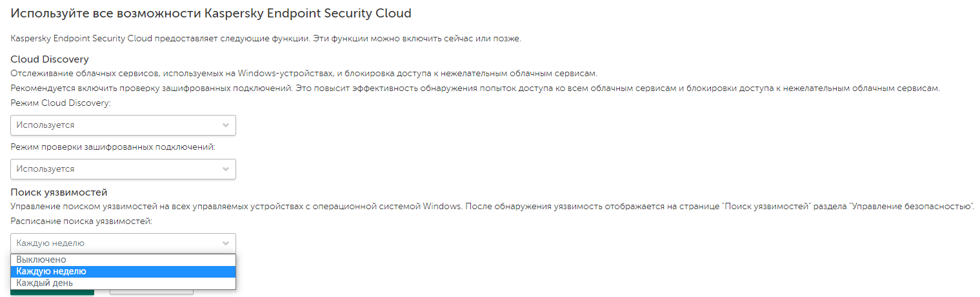Click the chevron arrow in vulnerability scan schedule dropdown

225,243
